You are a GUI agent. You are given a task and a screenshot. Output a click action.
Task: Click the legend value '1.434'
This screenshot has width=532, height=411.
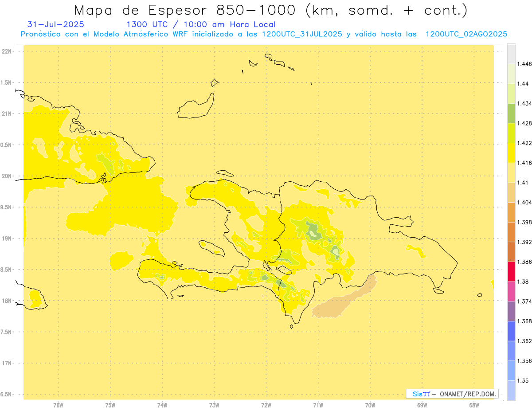coord(524,103)
